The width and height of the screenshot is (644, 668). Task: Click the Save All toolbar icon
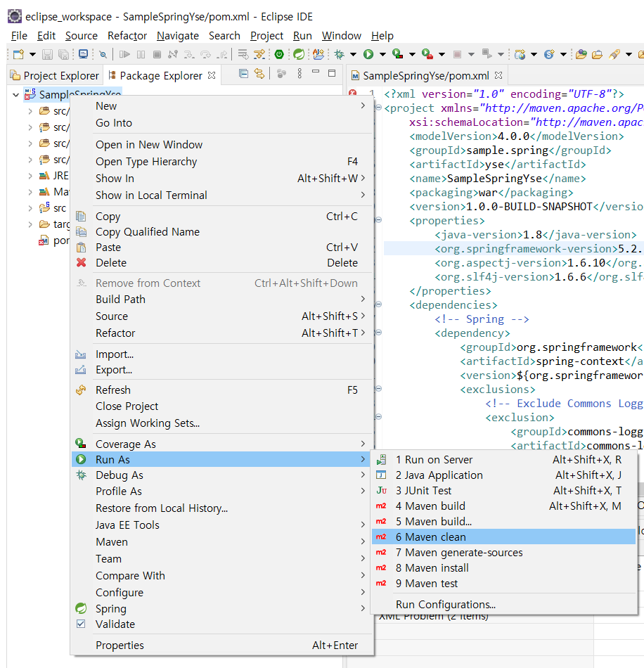(63, 54)
